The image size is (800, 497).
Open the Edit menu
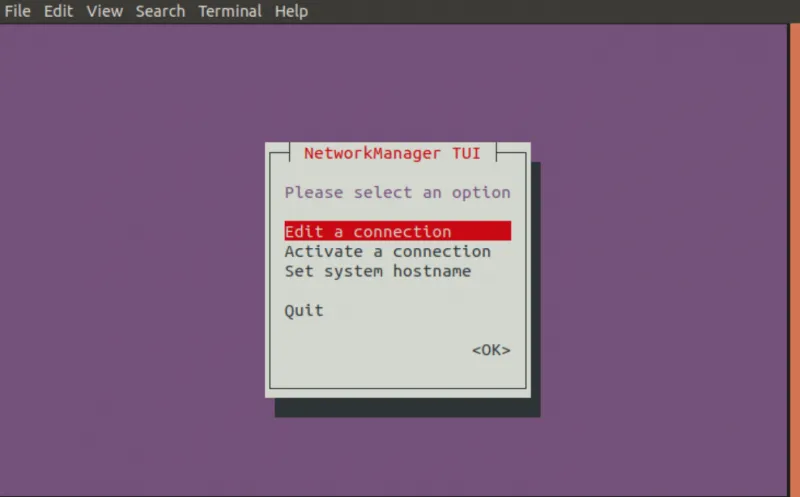point(58,11)
